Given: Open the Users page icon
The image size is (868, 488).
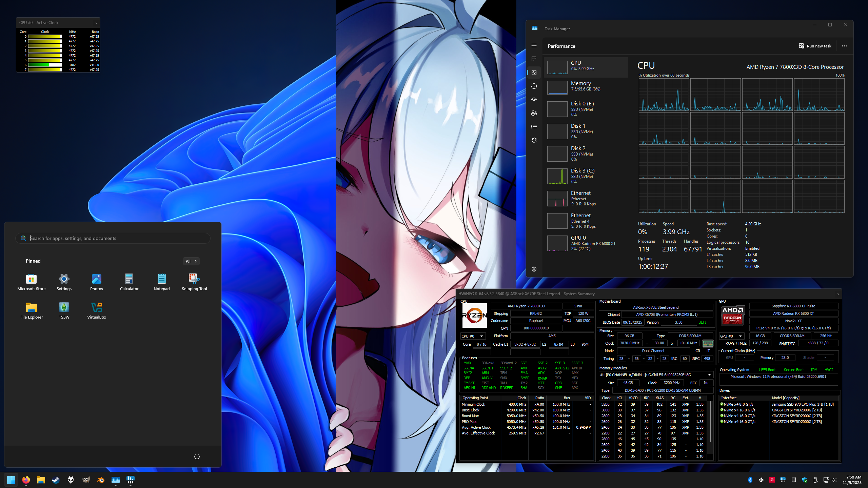Looking at the screenshot, I should pyautogui.click(x=534, y=113).
